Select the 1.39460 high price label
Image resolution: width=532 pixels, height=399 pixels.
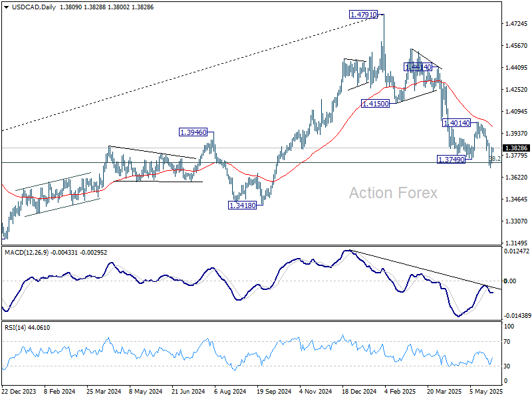194,132
